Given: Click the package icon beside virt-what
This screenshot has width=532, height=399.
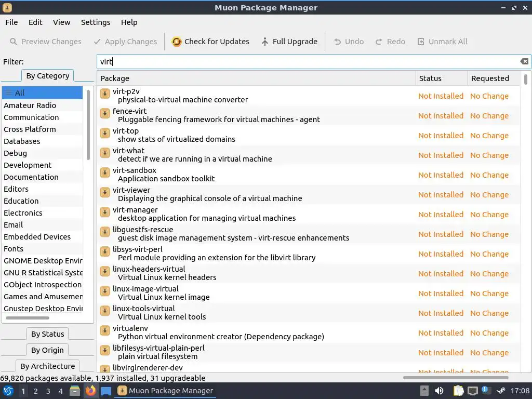Looking at the screenshot, I should (105, 153).
